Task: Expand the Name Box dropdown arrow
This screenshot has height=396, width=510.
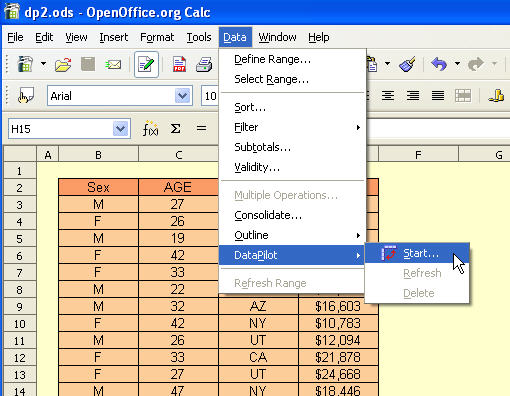Action: coord(120,129)
